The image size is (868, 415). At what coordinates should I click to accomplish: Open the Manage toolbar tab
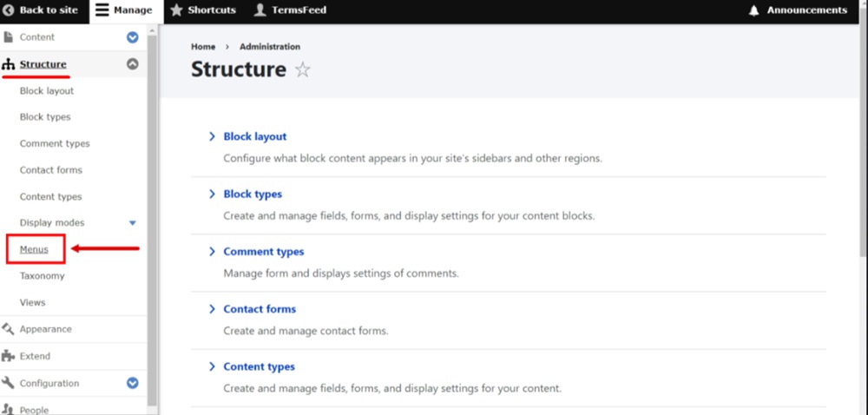tap(126, 11)
